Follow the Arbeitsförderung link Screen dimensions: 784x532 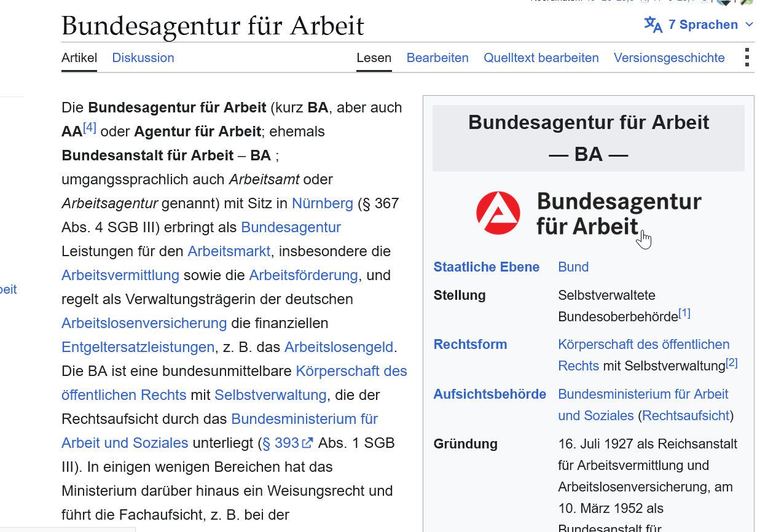304,275
